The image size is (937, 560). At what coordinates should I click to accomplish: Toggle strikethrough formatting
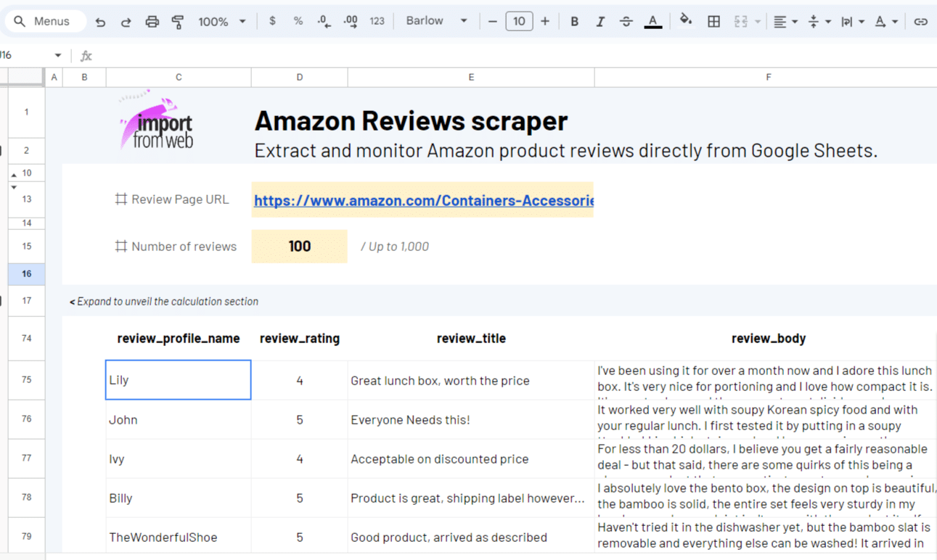coord(626,22)
